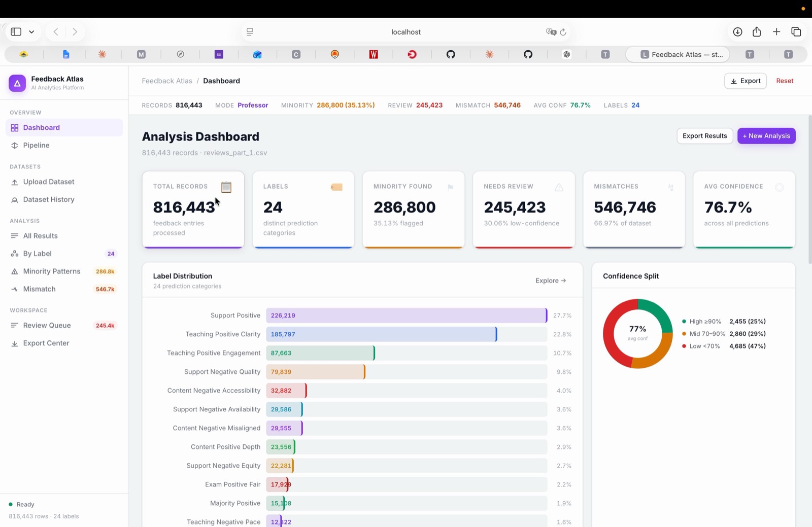Click the 76.7% AVG CONF value in stats bar
The width and height of the screenshot is (812, 527).
pyautogui.click(x=580, y=106)
